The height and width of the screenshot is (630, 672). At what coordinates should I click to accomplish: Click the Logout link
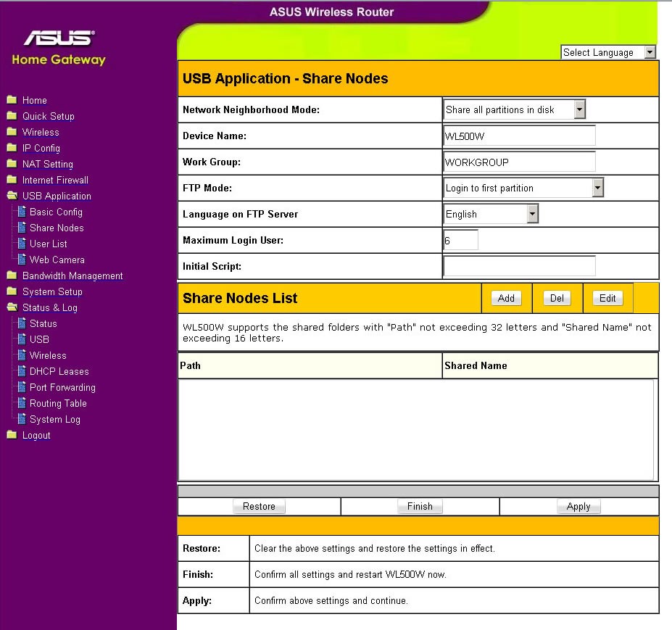[36, 436]
